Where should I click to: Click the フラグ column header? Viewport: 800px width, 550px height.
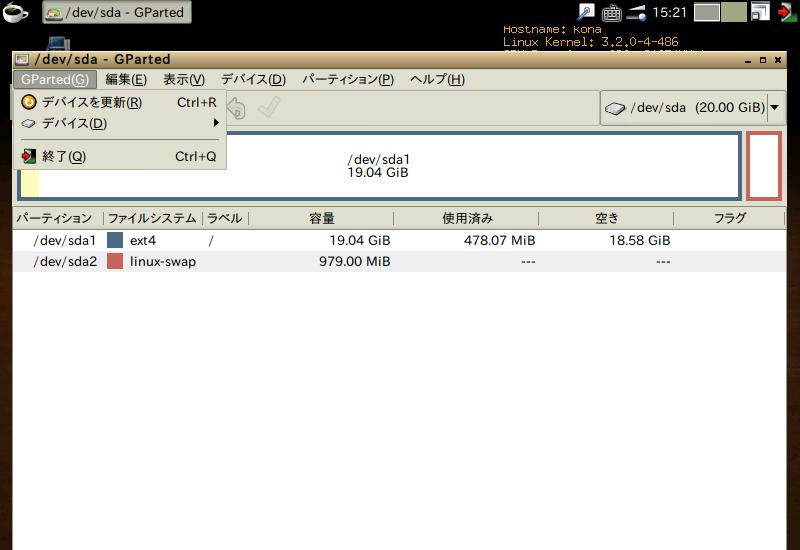pyautogui.click(x=730, y=218)
